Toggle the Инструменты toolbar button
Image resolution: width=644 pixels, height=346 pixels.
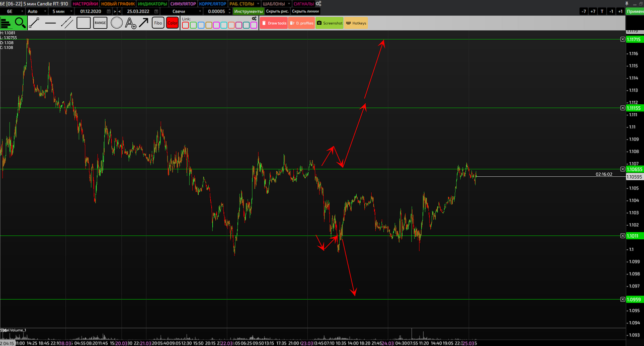coord(249,11)
